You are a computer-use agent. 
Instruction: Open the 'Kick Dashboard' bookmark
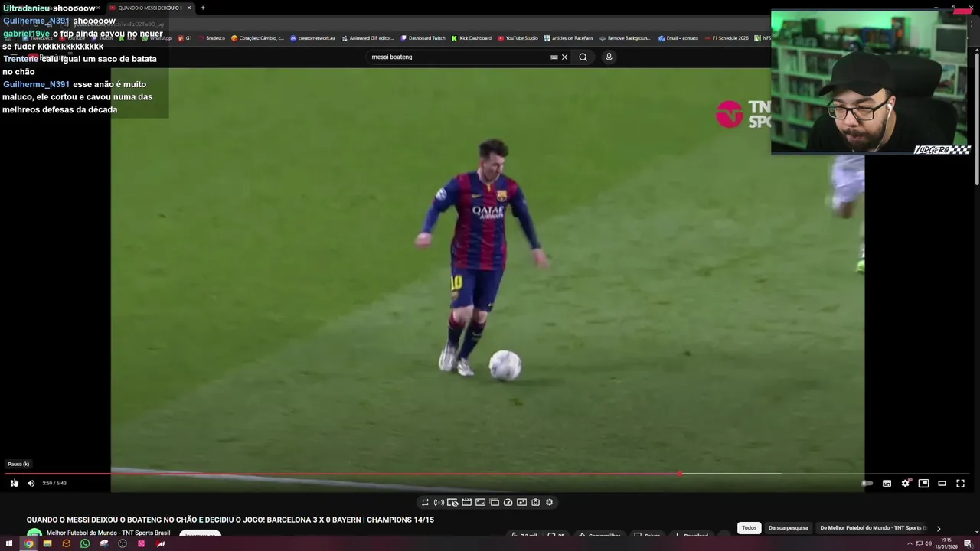[x=471, y=37]
